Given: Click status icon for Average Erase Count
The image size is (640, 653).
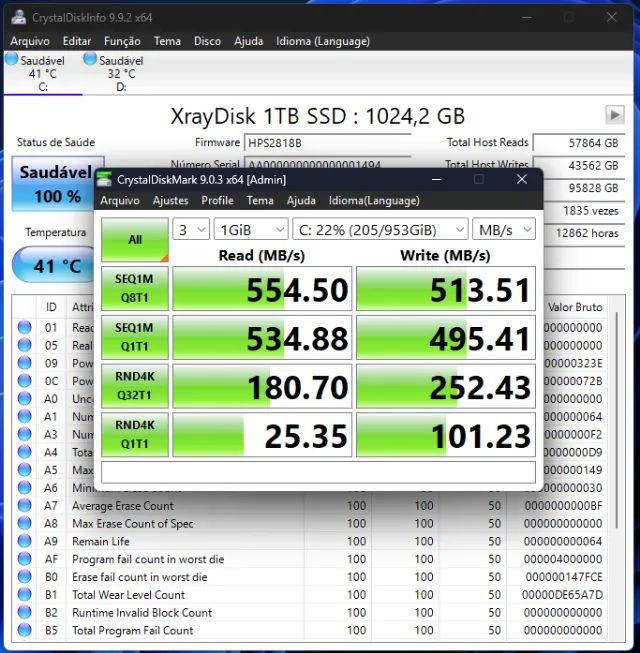Looking at the screenshot, I should (x=25, y=506).
